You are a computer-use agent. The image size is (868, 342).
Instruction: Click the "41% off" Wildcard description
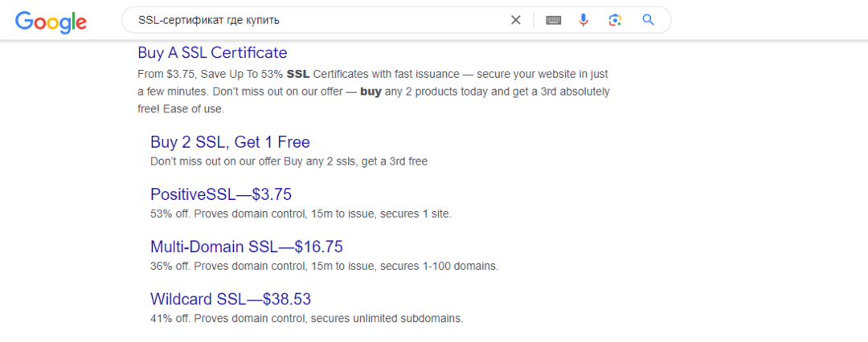click(x=306, y=318)
